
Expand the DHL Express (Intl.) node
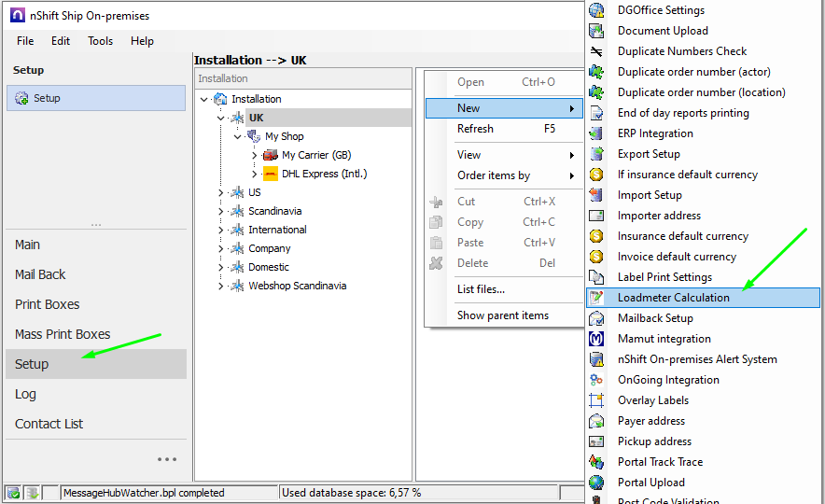(255, 174)
